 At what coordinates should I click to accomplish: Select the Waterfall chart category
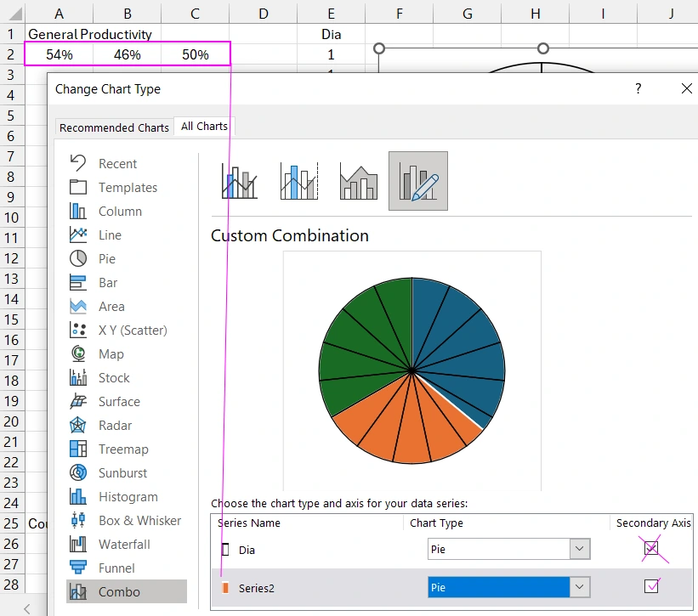(x=124, y=545)
